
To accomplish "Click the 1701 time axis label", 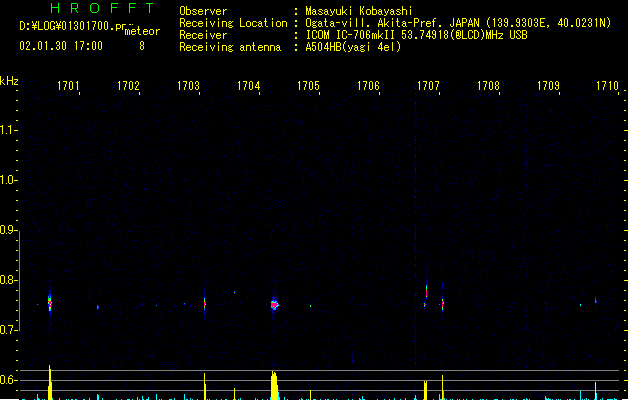I will [68, 86].
